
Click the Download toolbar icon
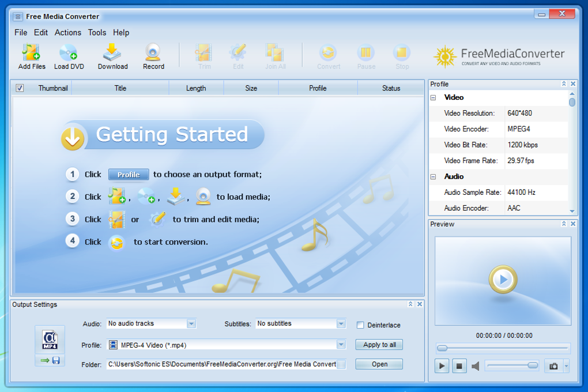[112, 52]
